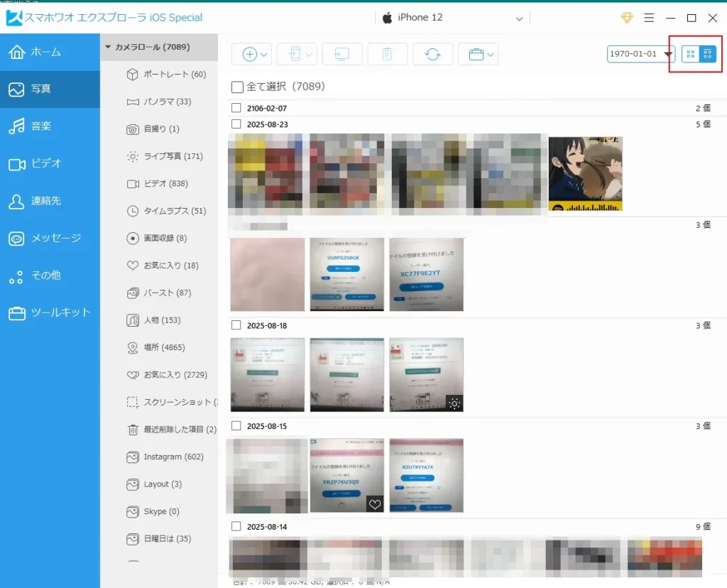Check the 全て選択 checkbox

238,87
